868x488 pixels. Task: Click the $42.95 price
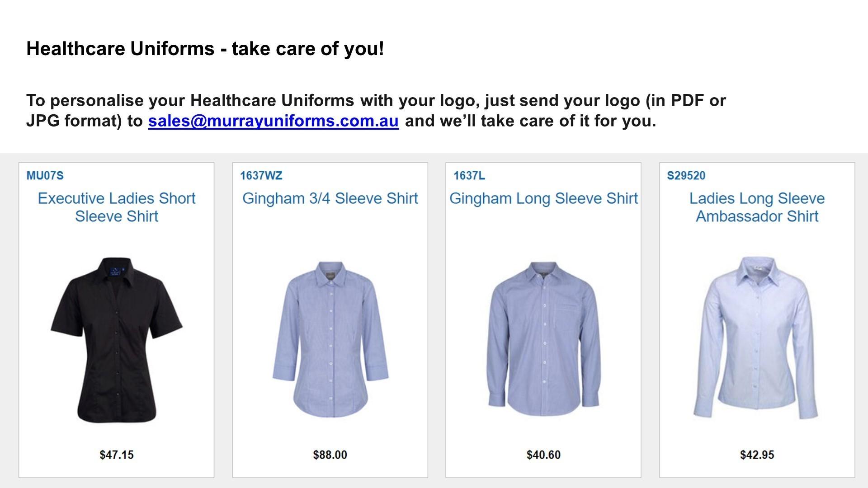[x=757, y=455]
